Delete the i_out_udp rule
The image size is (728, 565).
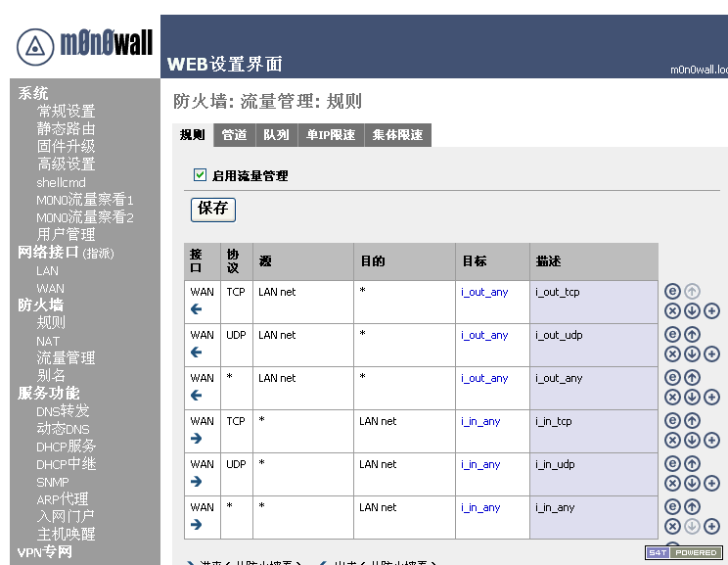tap(672, 353)
